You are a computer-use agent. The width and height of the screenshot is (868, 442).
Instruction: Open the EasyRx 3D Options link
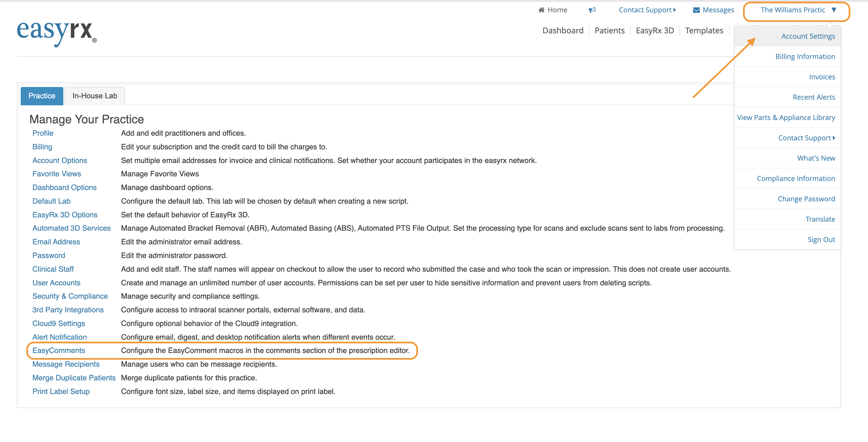pos(65,215)
